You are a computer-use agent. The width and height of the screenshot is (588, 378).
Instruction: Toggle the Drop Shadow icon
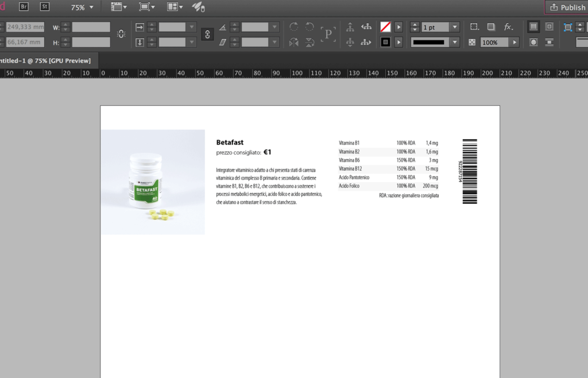491,26
